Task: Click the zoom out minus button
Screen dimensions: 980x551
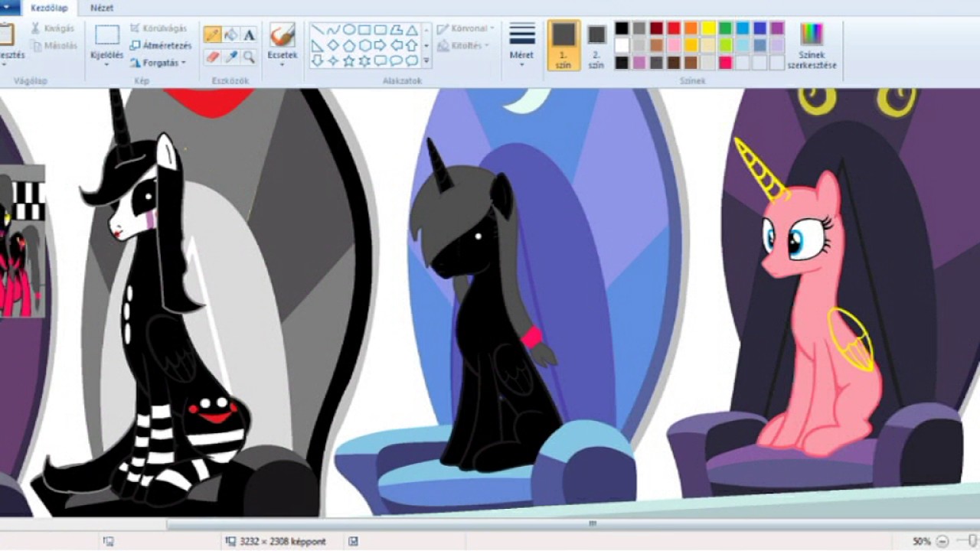Action: pyautogui.click(x=942, y=541)
